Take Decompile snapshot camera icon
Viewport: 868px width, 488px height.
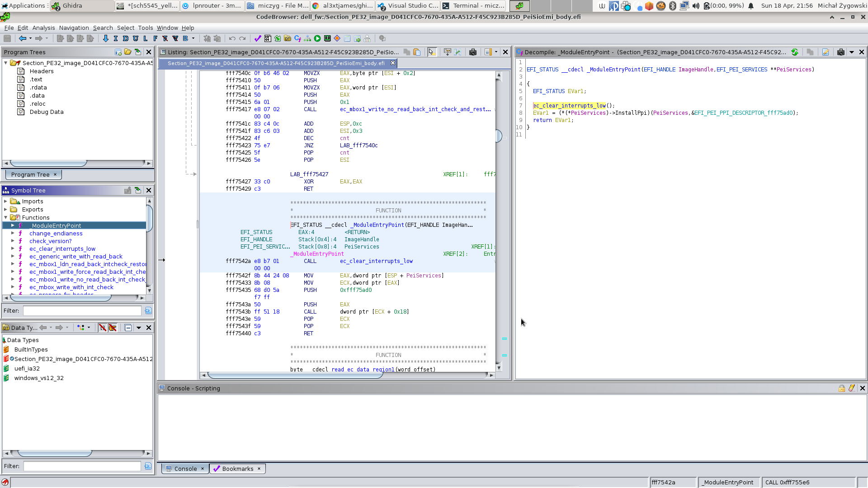point(841,52)
